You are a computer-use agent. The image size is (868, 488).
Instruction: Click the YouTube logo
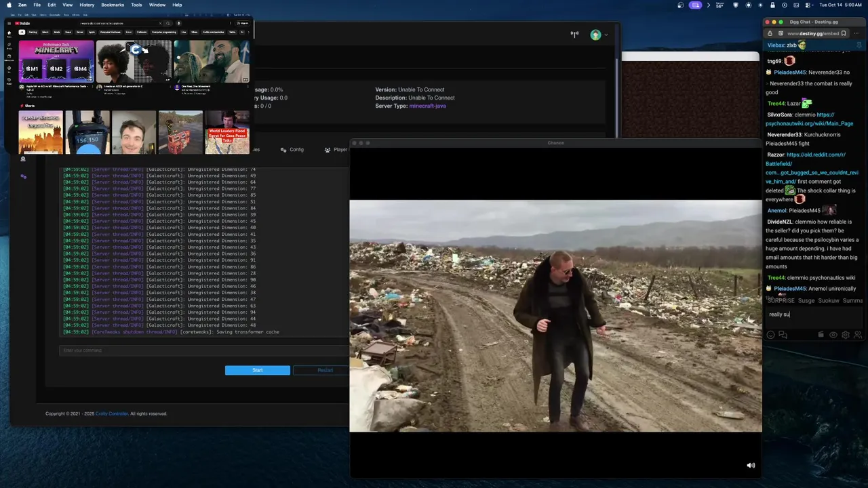click(24, 23)
